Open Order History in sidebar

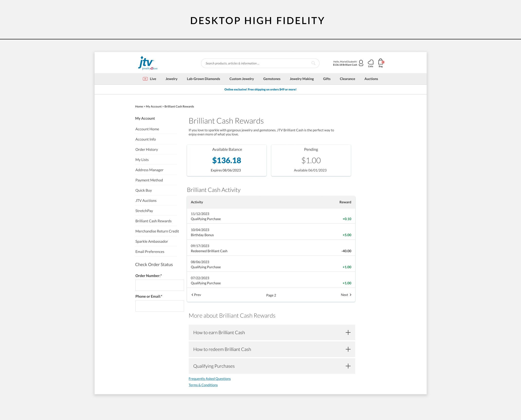coord(146,150)
